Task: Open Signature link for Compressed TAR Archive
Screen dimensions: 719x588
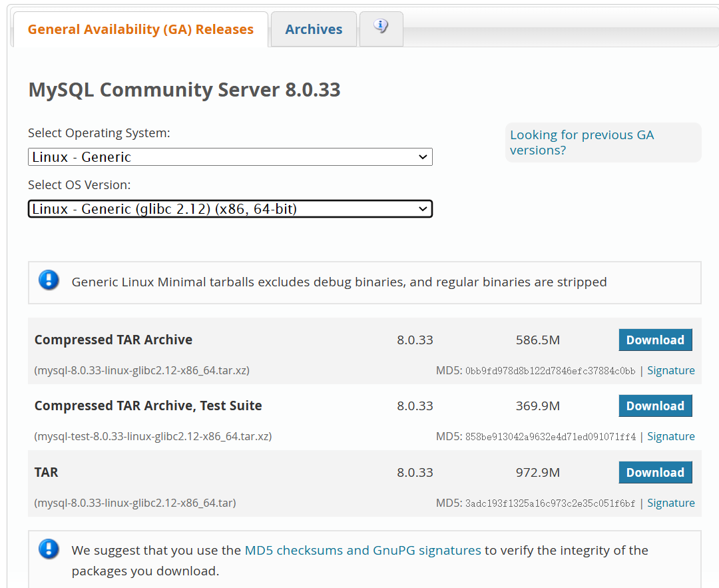Action: pyautogui.click(x=670, y=370)
